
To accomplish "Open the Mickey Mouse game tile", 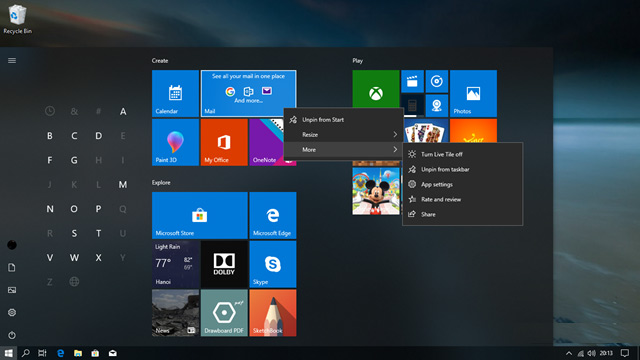I will (x=376, y=191).
